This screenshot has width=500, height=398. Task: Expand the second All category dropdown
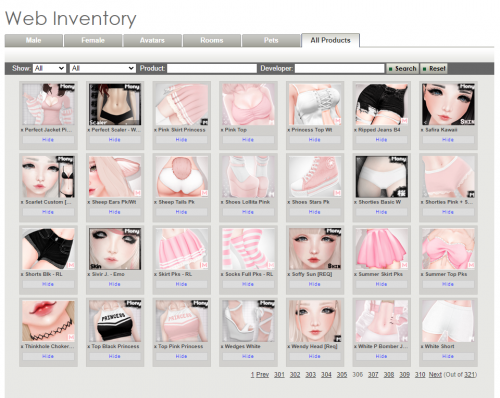(x=103, y=68)
